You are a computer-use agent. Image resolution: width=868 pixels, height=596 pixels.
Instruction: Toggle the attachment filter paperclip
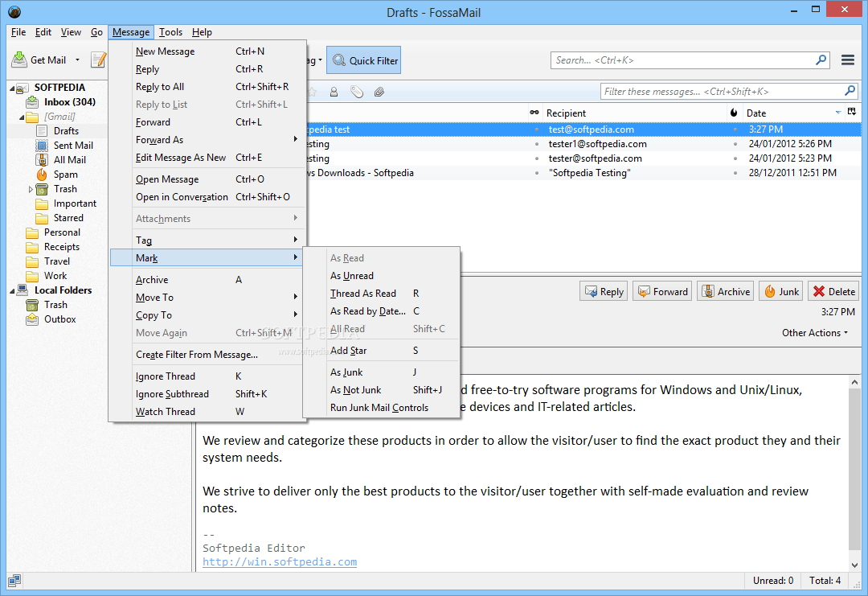coord(379,92)
